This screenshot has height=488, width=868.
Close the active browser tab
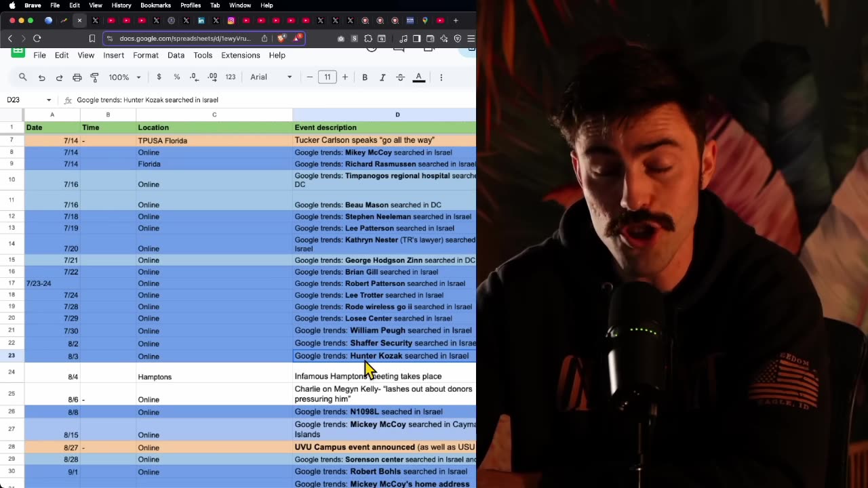click(x=79, y=20)
